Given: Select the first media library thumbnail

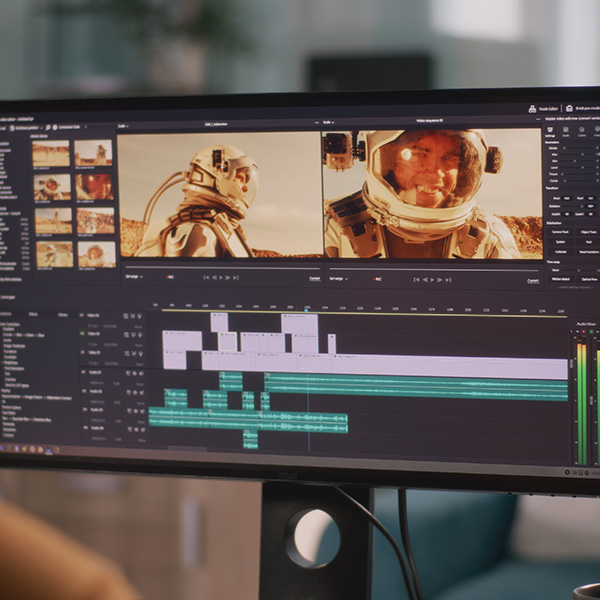Looking at the screenshot, I should tap(50, 153).
